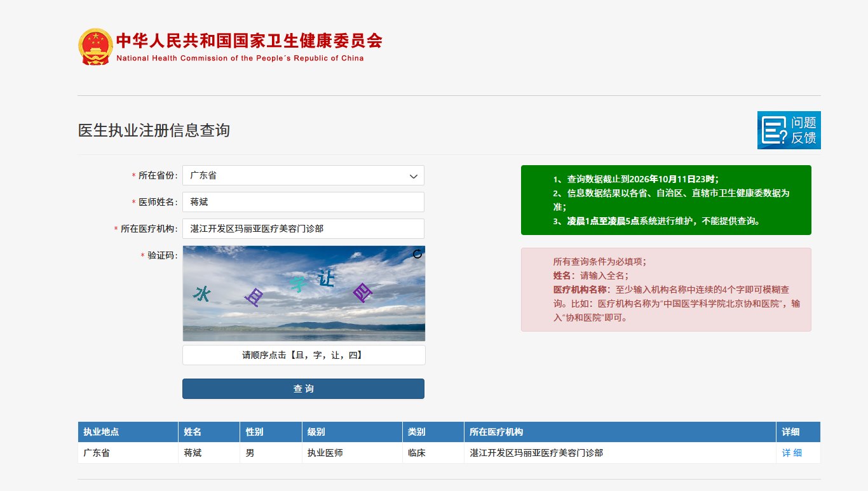Click the purple captcha character 四

click(x=363, y=293)
